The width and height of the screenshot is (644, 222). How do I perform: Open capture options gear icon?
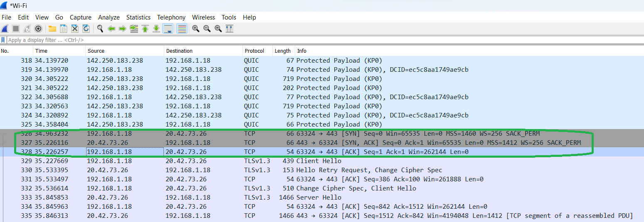click(38, 29)
